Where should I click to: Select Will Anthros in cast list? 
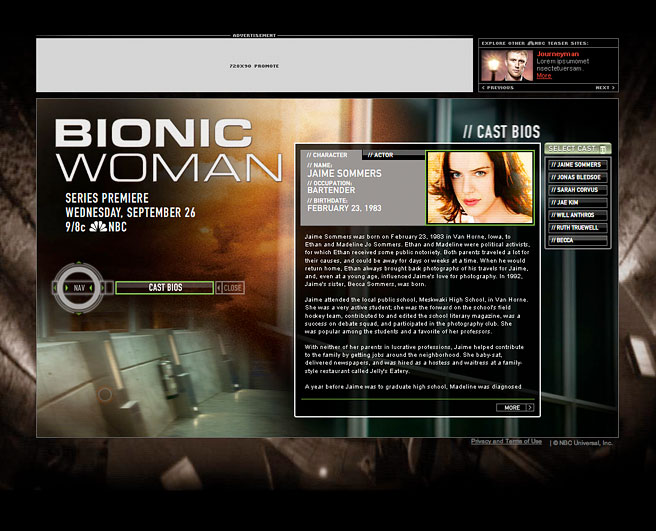point(577,215)
